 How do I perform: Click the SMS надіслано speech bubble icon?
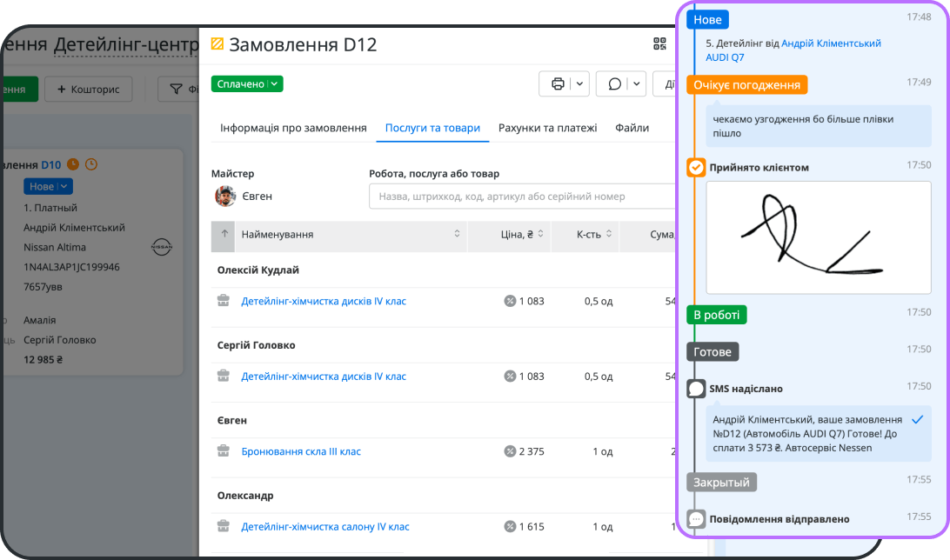pyautogui.click(x=696, y=388)
